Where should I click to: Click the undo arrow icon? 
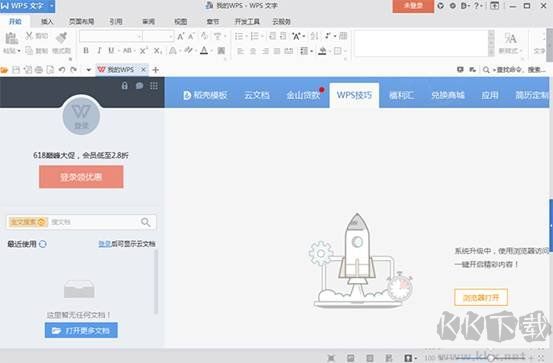point(62,70)
